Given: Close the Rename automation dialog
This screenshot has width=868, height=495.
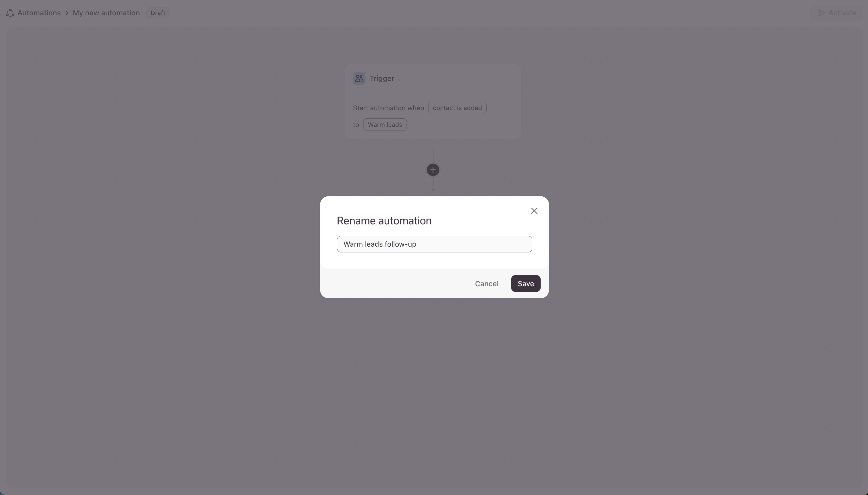Looking at the screenshot, I should tap(534, 211).
